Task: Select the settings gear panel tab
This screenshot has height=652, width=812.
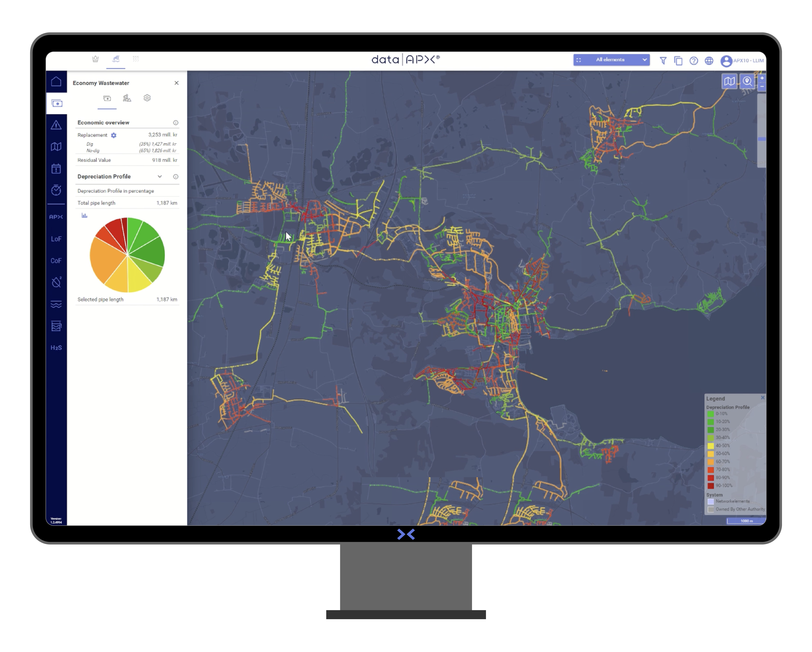Action: 147,98
